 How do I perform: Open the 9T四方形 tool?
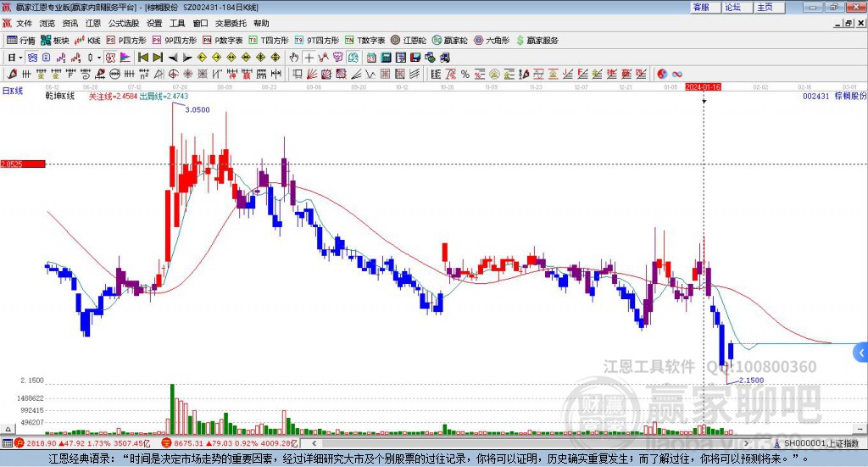click(317, 41)
